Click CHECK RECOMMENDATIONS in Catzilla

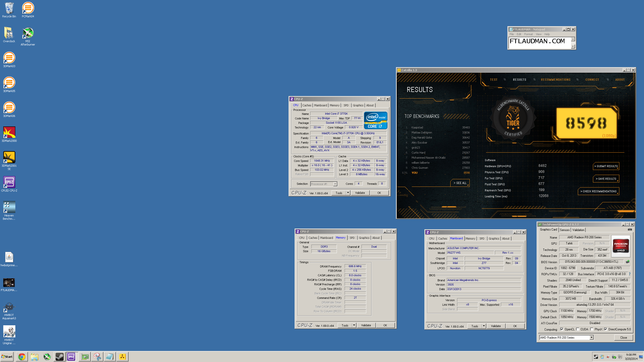tap(598, 191)
